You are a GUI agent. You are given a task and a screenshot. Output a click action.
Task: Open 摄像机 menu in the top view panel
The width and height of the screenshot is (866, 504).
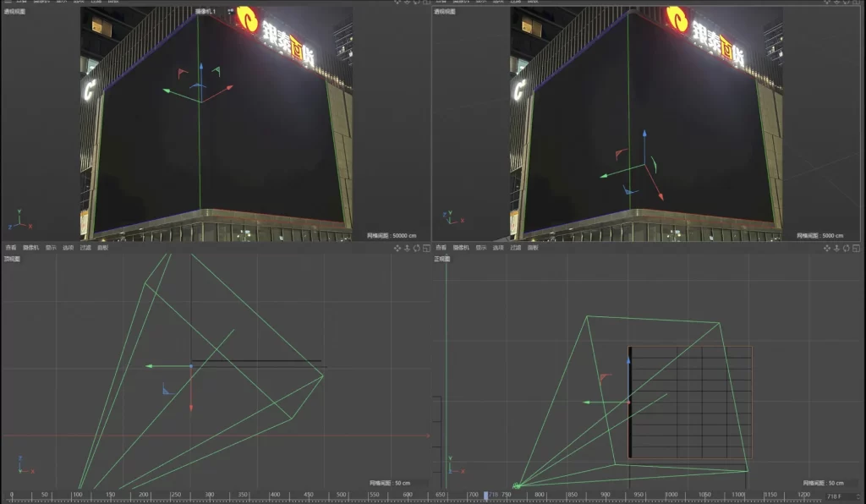(x=30, y=248)
